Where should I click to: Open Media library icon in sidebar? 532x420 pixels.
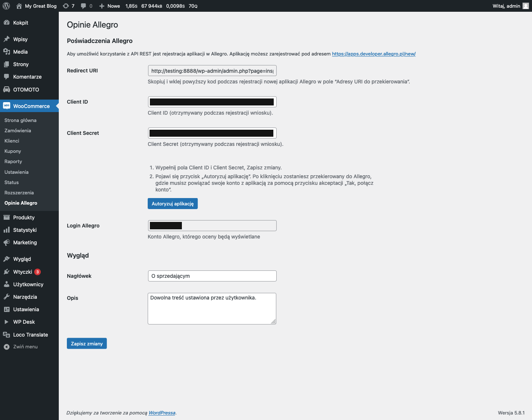[x=7, y=52]
